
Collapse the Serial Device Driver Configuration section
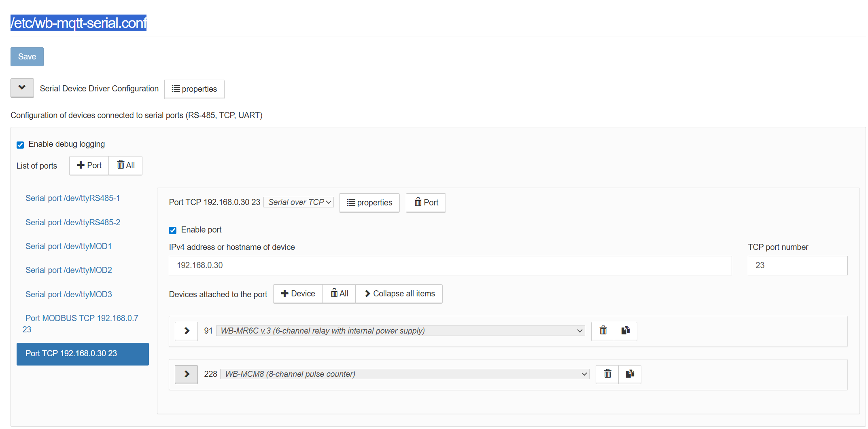[22, 88]
